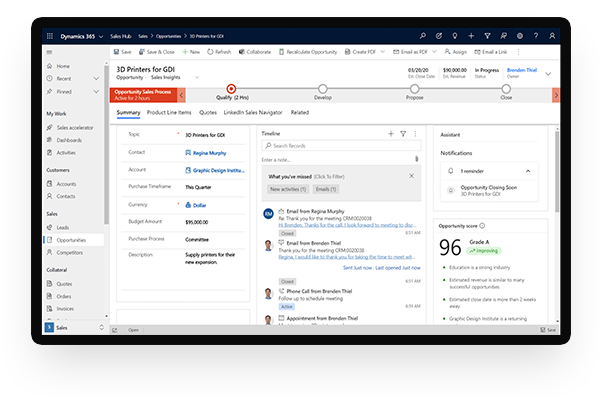Select Develop stage marker
The width and height of the screenshot is (604, 400).
point(323,89)
